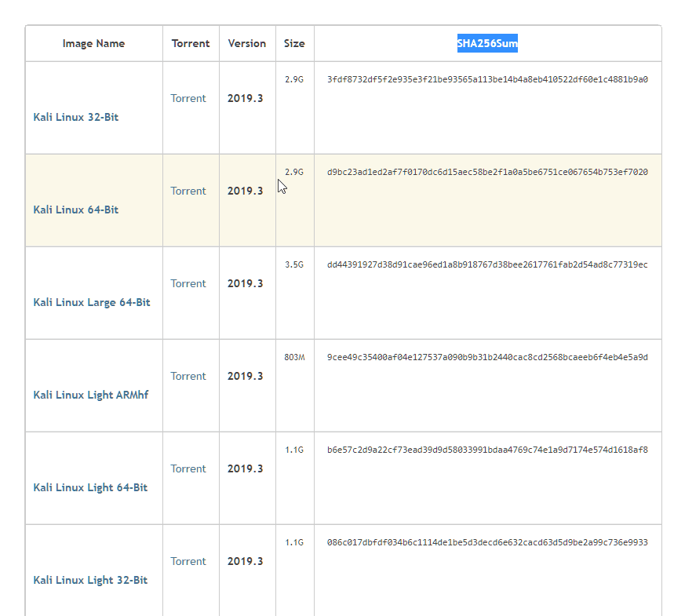Click the highlighted SHA256Sum column header

pyautogui.click(x=487, y=43)
